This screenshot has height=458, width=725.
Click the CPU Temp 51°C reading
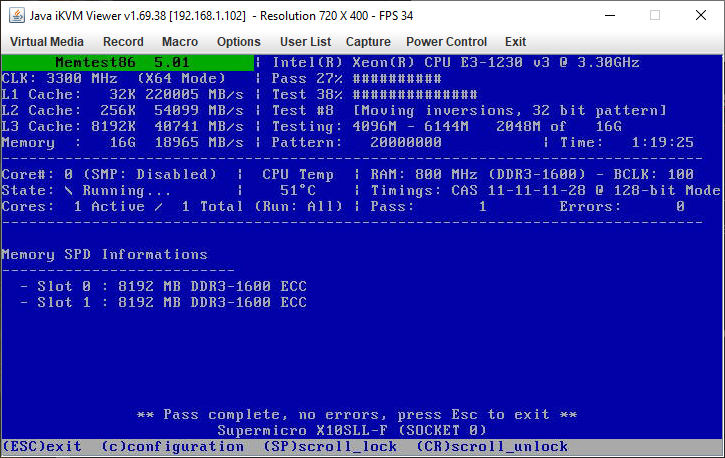298,190
